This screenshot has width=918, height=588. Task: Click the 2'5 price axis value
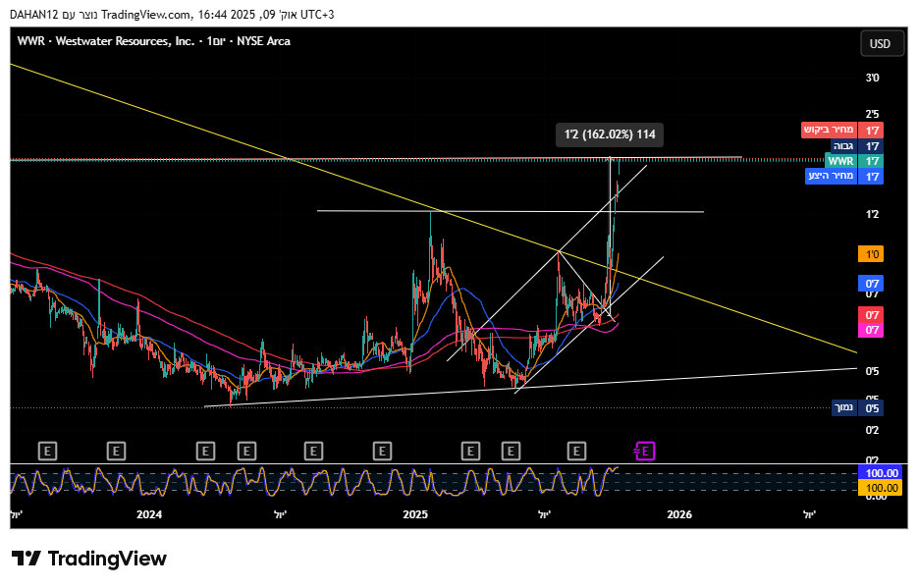pyautogui.click(x=872, y=114)
